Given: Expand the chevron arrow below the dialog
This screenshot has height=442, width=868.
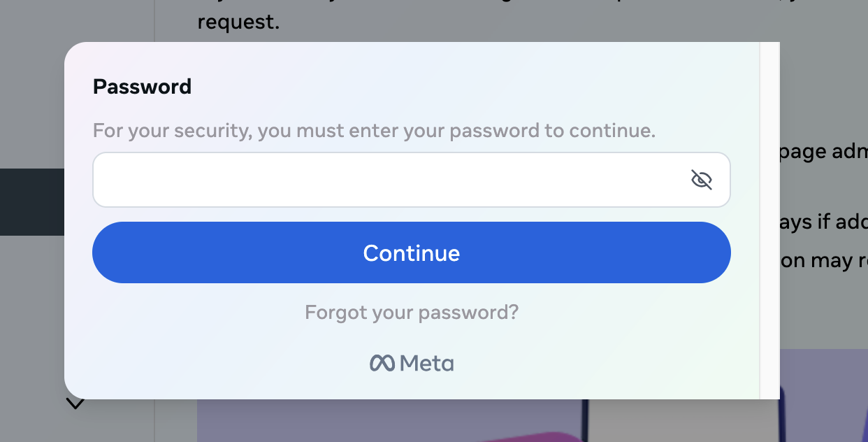Looking at the screenshot, I should (75, 404).
